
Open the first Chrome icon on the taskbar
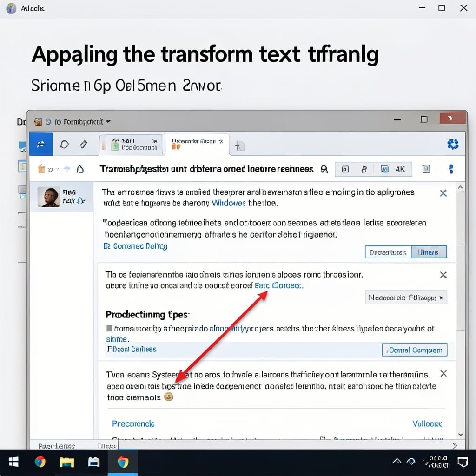click(40, 462)
